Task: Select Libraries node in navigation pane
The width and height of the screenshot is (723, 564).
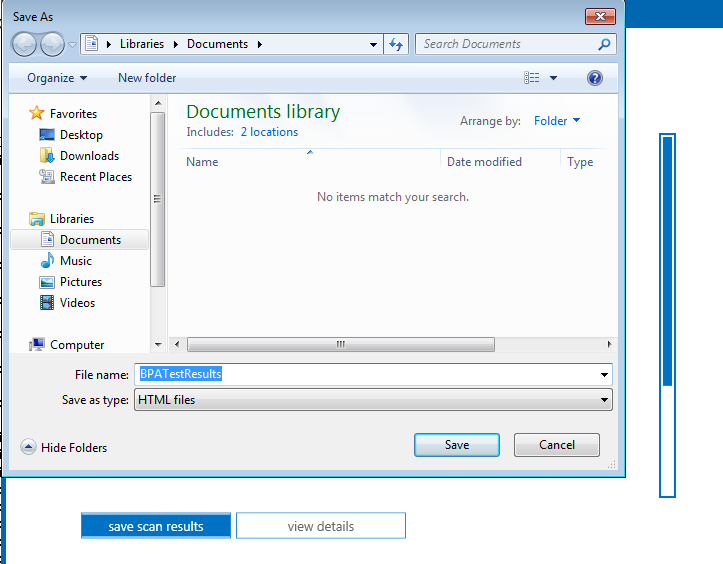Action: 72,219
